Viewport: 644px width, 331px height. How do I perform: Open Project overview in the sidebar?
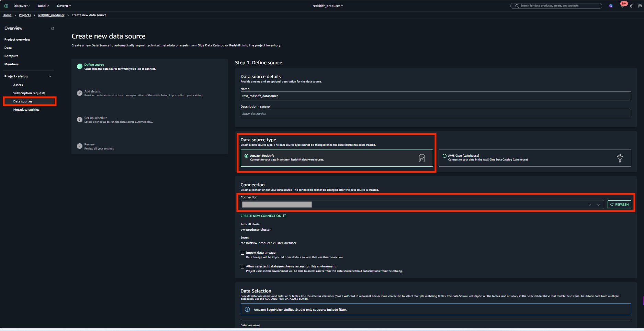point(17,40)
